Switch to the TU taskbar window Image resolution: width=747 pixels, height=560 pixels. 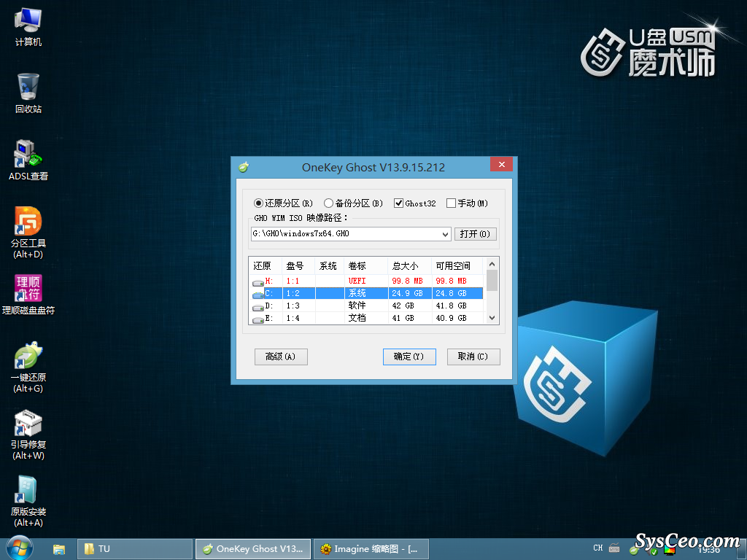pos(135,549)
